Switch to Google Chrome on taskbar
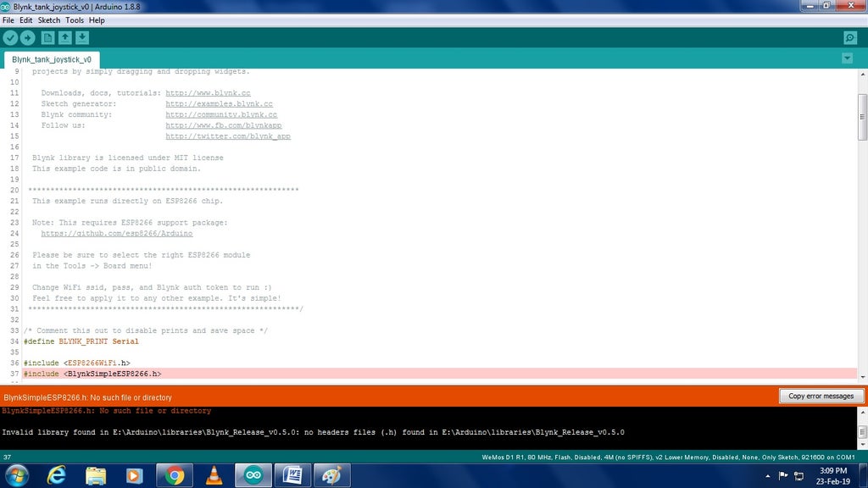This screenshot has height=488, width=868. click(x=175, y=475)
